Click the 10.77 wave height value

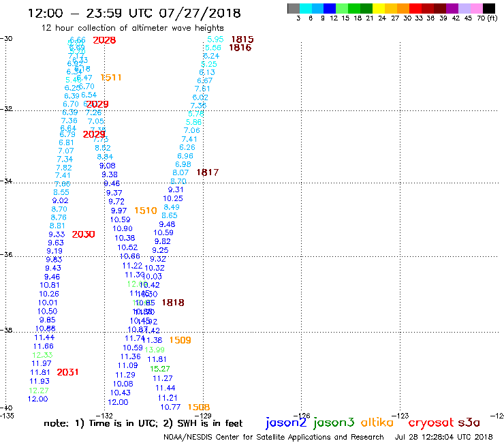click(170, 407)
